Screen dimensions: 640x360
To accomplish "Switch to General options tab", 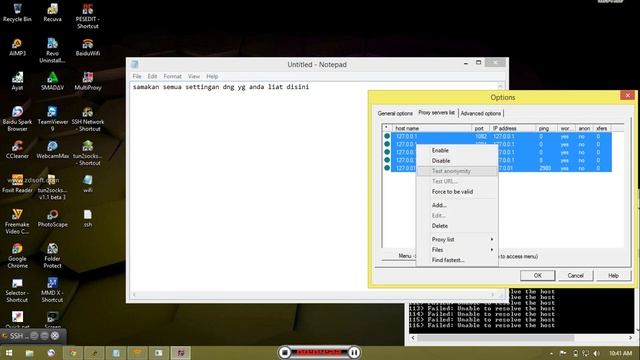I will [x=395, y=113].
